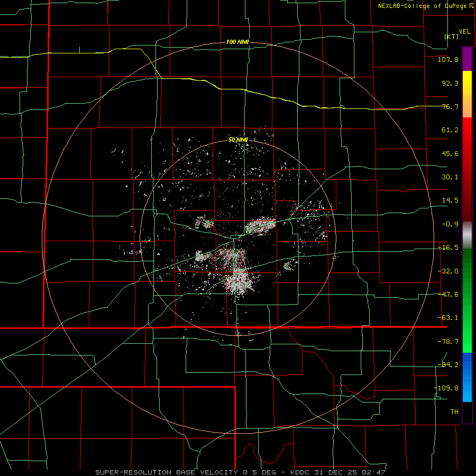Select the 92.3 velocity scale value
476x476 pixels.
click(x=450, y=83)
